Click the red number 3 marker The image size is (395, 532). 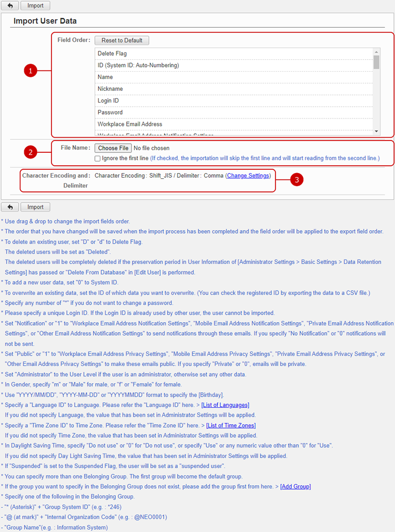[x=297, y=180]
